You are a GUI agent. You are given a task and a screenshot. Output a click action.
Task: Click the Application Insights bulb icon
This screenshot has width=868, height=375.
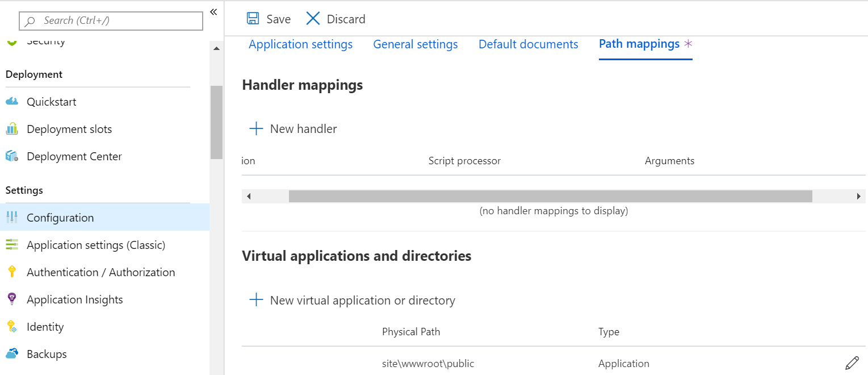12,299
